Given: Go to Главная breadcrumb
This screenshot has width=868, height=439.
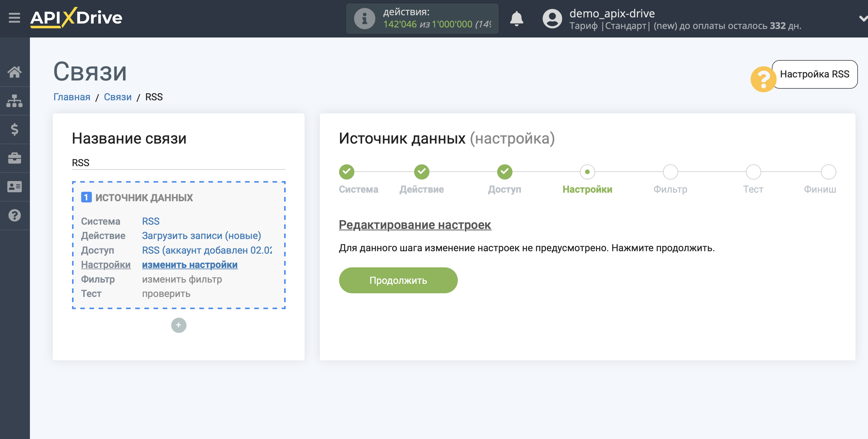Looking at the screenshot, I should click(72, 97).
